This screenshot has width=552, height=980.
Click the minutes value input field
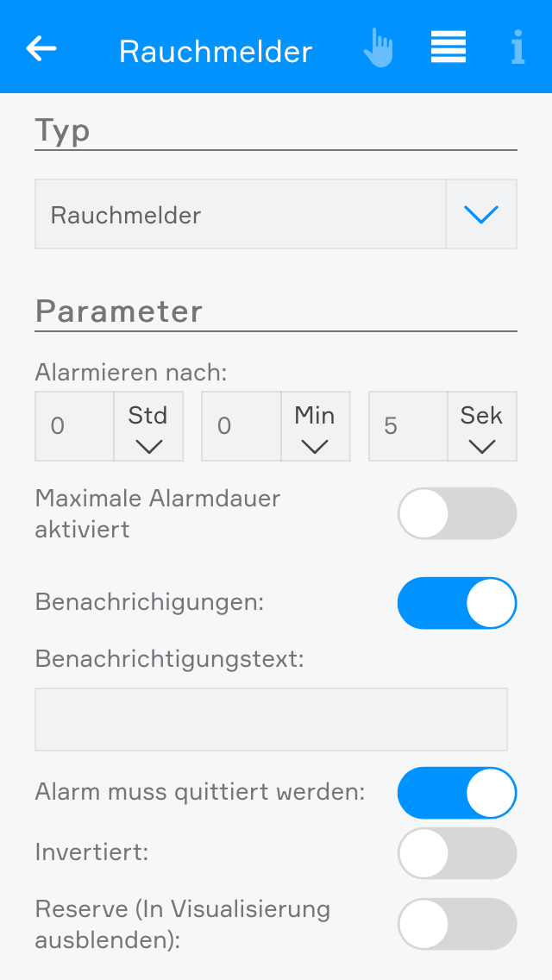241,427
